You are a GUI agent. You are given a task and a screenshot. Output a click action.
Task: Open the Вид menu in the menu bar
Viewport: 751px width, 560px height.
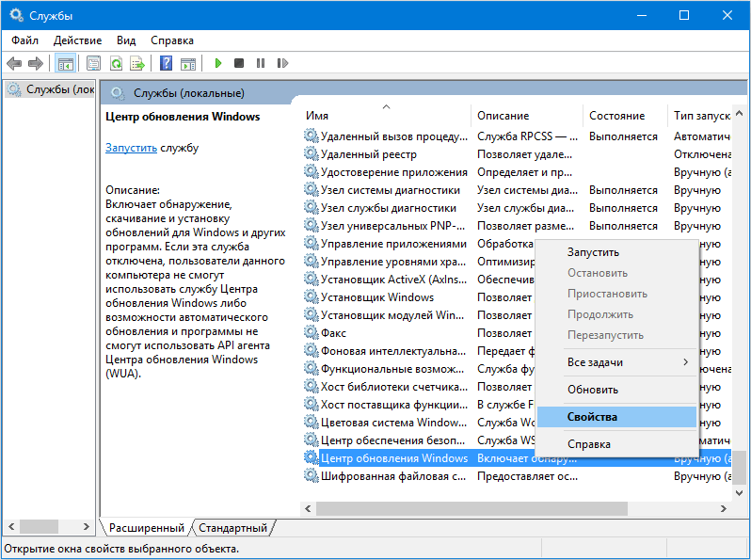point(126,40)
